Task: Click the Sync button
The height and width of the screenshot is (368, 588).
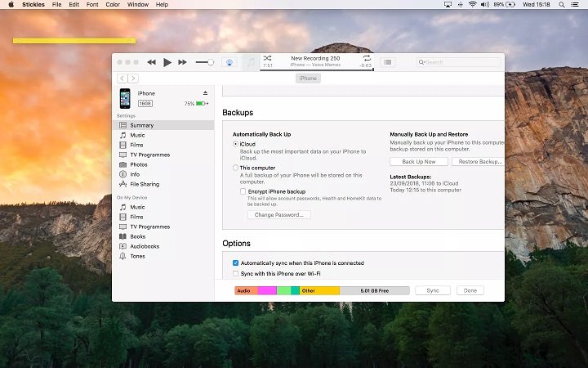Action: click(x=433, y=290)
